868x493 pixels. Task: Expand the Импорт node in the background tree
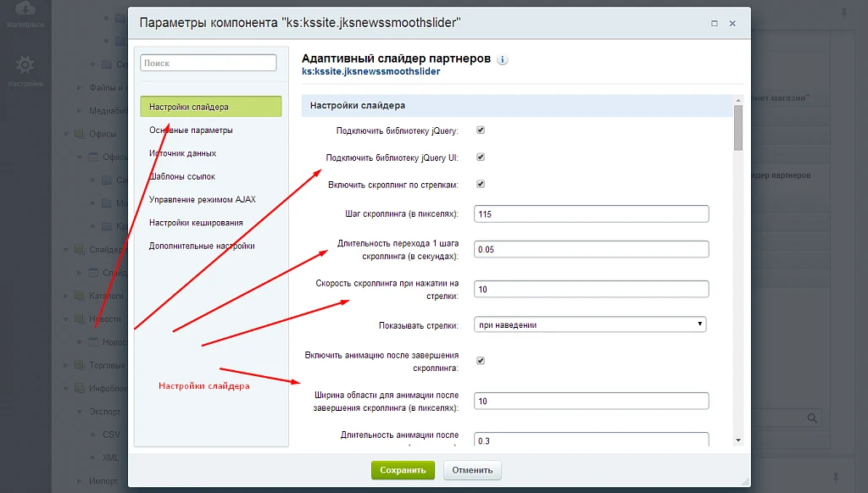tap(79, 481)
